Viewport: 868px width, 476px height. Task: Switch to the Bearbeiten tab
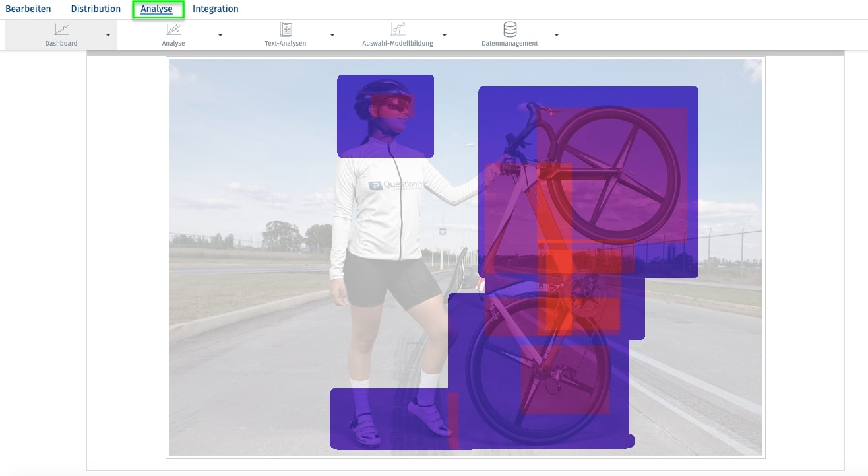coord(28,9)
